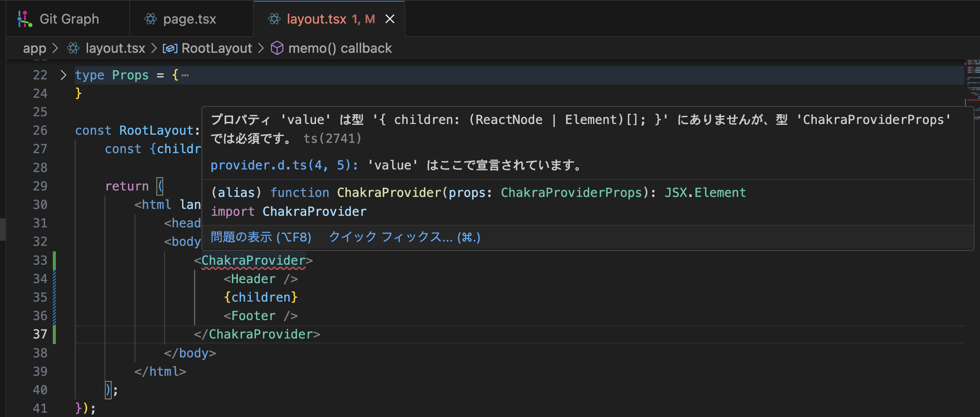Click the memo() callback cube icon
Viewport: 980px width, 417px height.
(x=277, y=48)
